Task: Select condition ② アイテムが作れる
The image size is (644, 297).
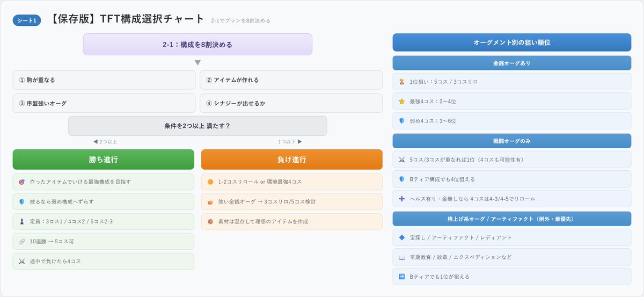Action: pyautogui.click(x=291, y=80)
